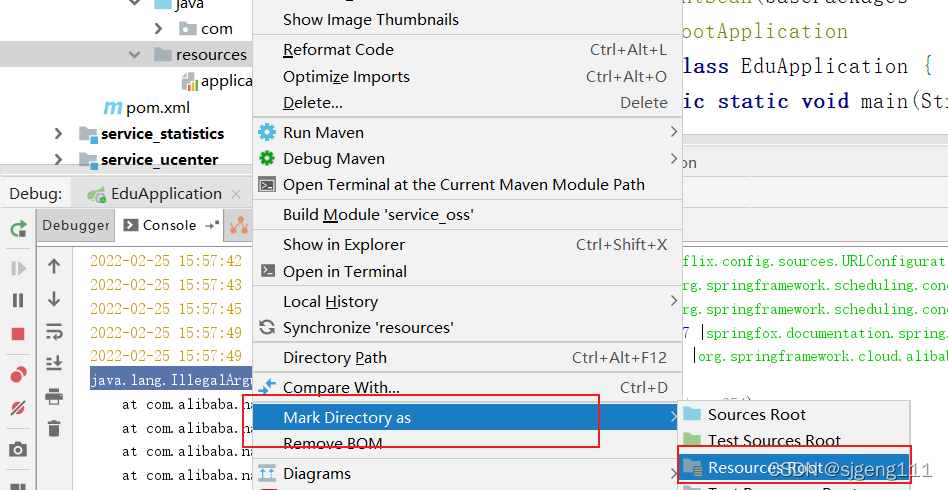Click the Open in Terminal icon

(267, 271)
